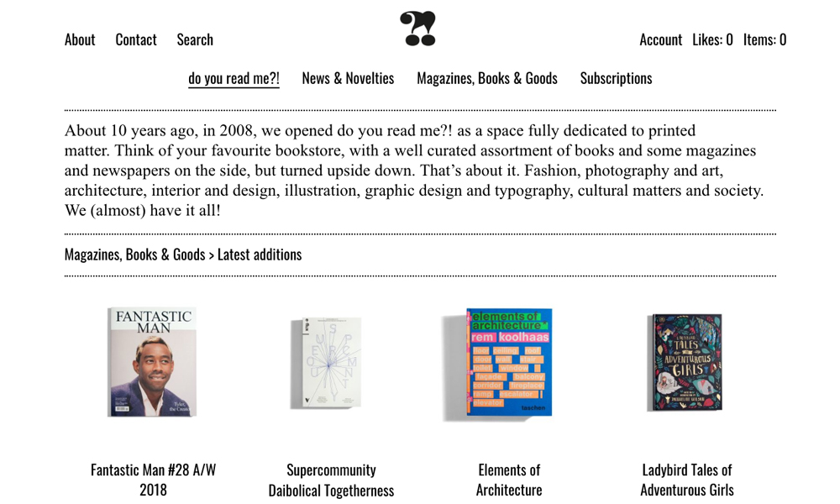Image resolution: width=840 pixels, height=504 pixels.
Task: Open the 'Fantastic Man #28 A/W 2018' title
Action: click(x=153, y=480)
